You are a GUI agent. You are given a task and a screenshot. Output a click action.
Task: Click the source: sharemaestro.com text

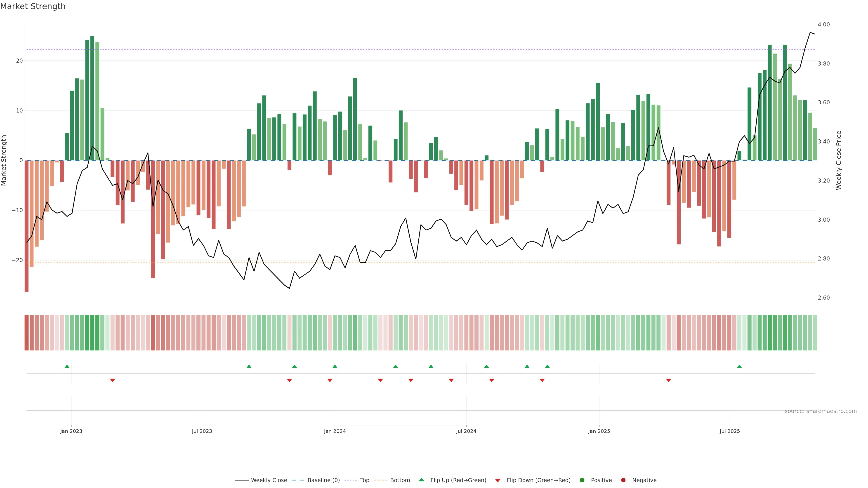point(821,411)
